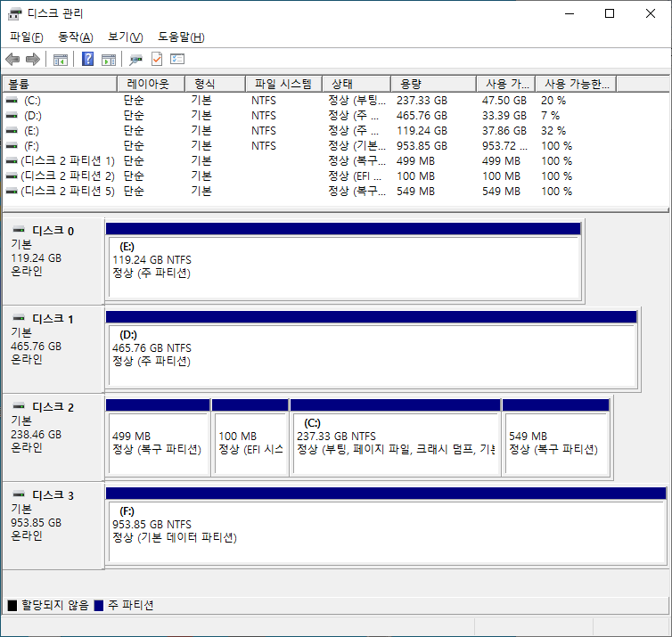This screenshot has height=637, width=672.
Task: Sort by the 상태 column header
Action: 356,84
